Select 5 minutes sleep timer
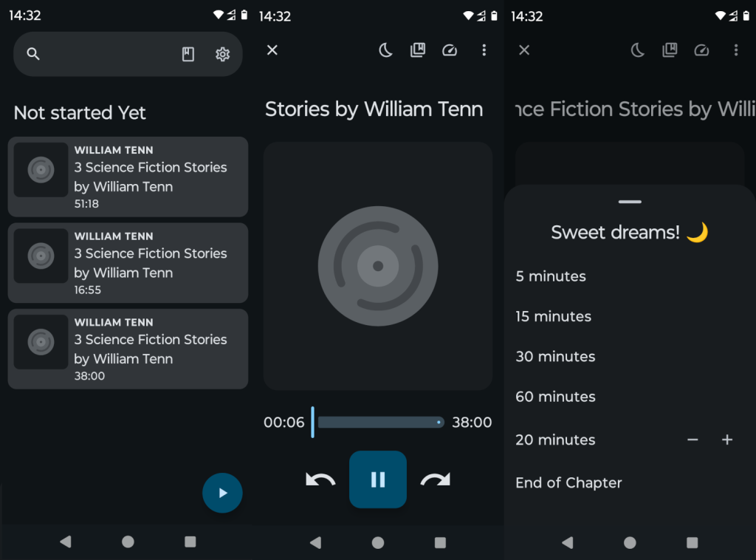Viewport: 756px width, 560px height. click(551, 276)
